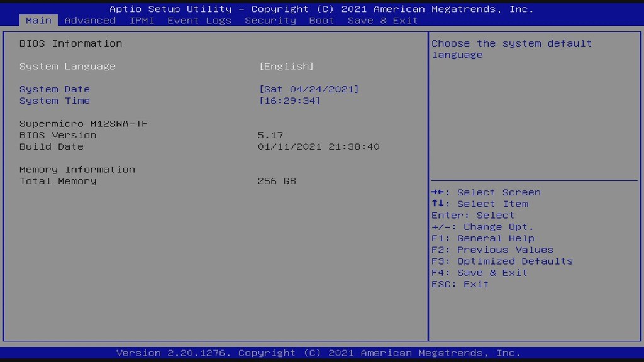Viewport: 644px width, 362px height.
Task: Click the F4 Save & Exit hint
Action: click(479, 272)
